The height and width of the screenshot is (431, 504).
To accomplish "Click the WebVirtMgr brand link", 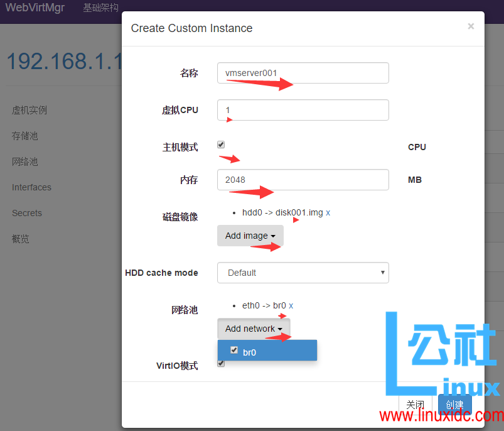I will click(x=35, y=8).
